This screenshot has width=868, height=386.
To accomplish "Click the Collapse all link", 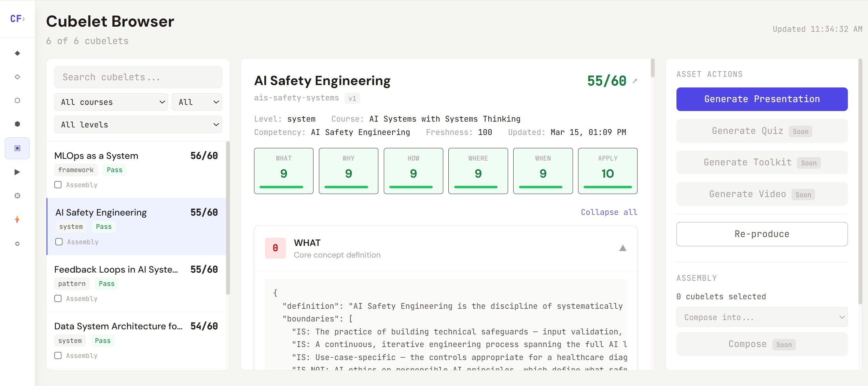I will pyautogui.click(x=608, y=212).
